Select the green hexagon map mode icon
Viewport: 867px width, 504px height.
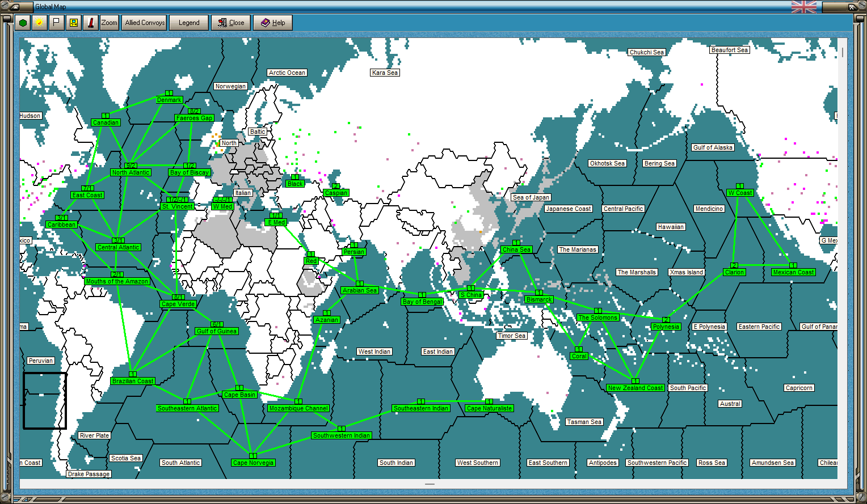(22, 23)
